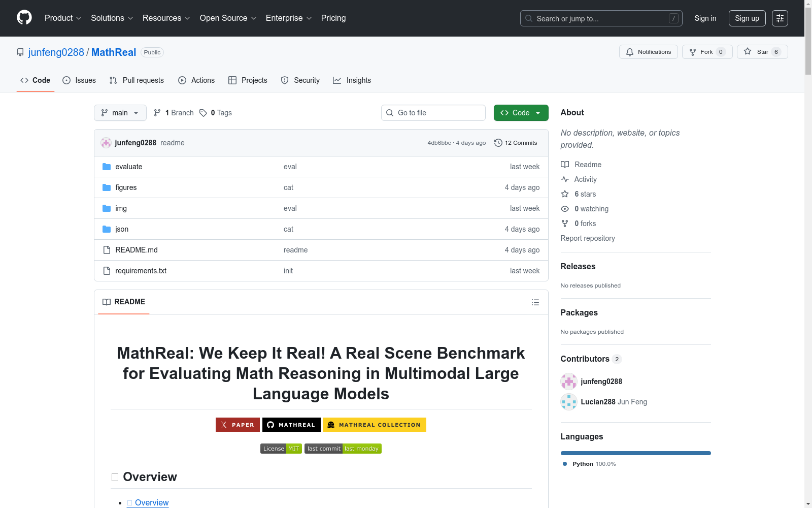
Task: Click the requirements.txt file icon
Action: (107, 271)
